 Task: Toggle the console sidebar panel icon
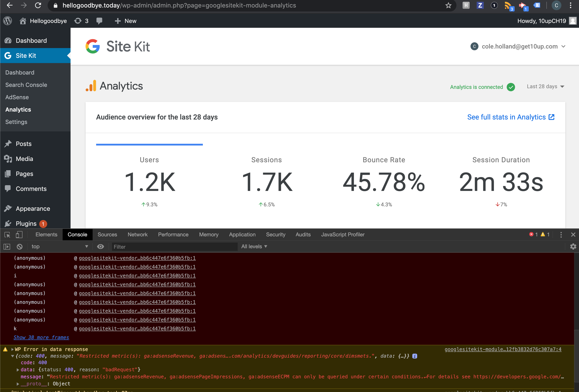pyautogui.click(x=7, y=246)
